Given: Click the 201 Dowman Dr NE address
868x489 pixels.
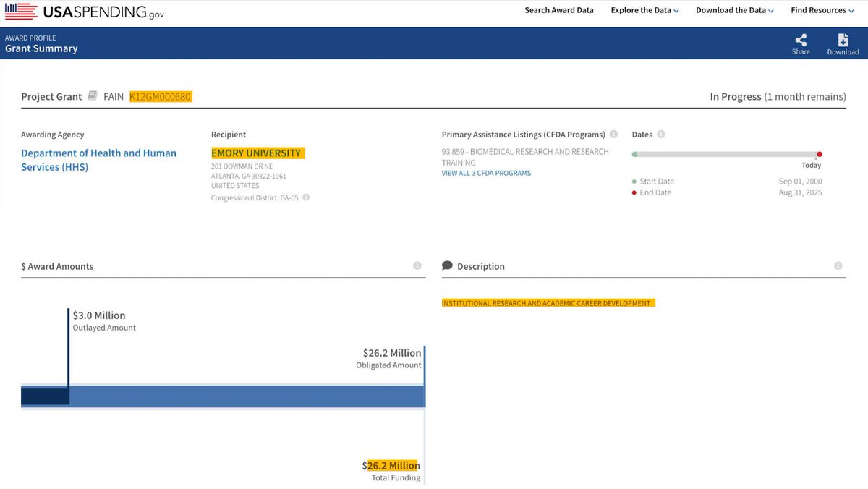Looking at the screenshot, I should (x=242, y=166).
